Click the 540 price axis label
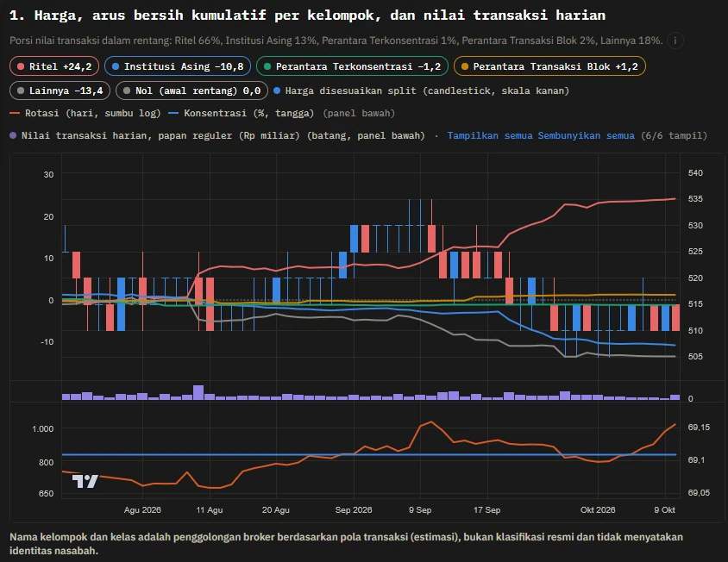The width and height of the screenshot is (728, 562). coord(695,173)
